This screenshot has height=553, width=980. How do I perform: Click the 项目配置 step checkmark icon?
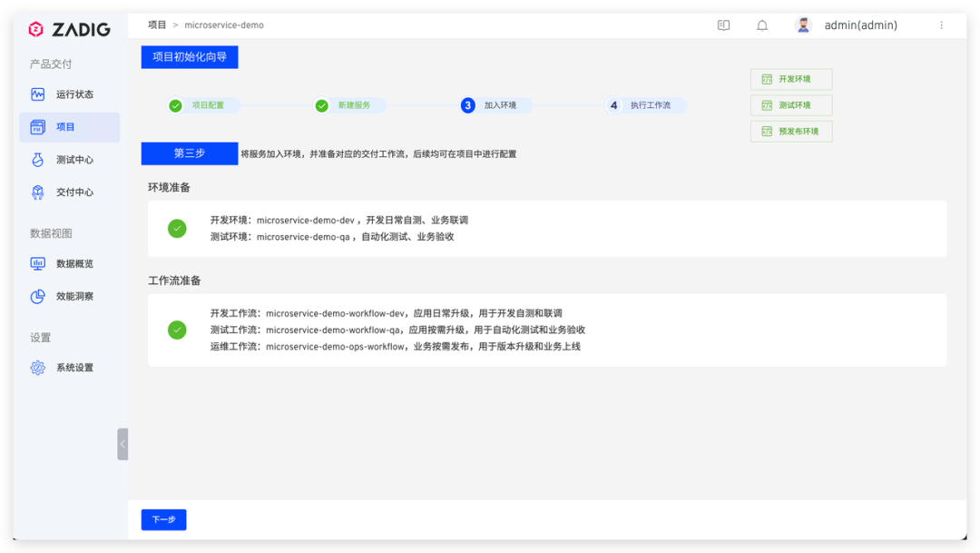pyautogui.click(x=176, y=105)
